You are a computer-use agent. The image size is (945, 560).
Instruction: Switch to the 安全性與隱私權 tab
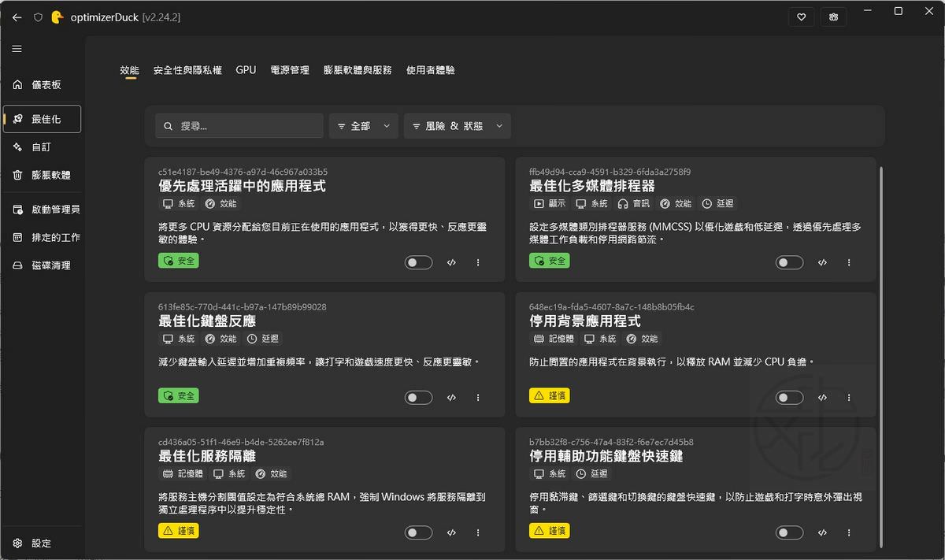click(187, 70)
